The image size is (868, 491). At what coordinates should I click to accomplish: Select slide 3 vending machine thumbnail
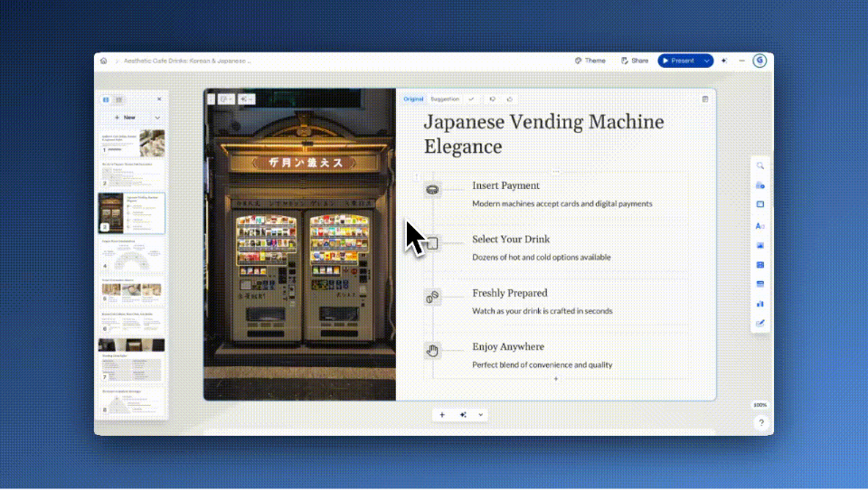pyautogui.click(x=132, y=213)
